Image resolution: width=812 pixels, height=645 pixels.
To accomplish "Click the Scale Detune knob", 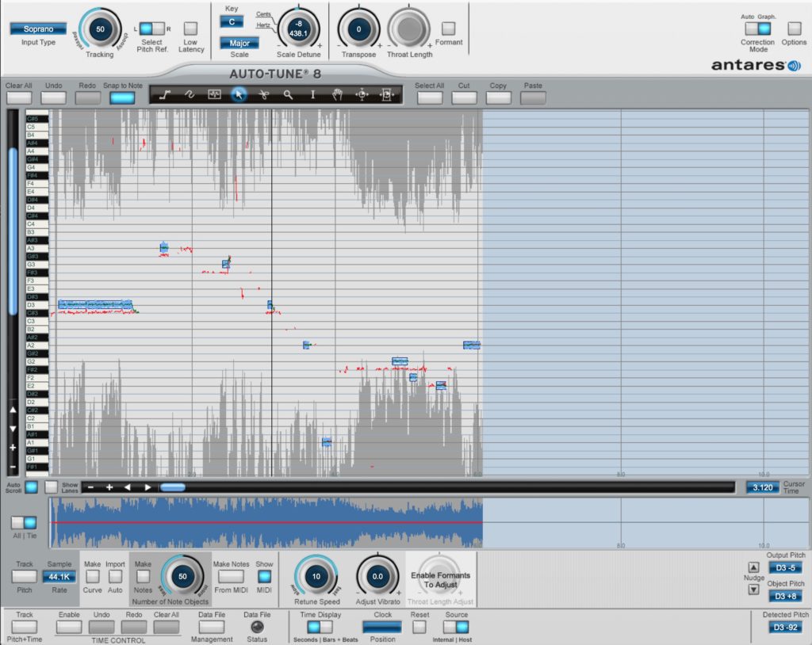I will 298,29.
